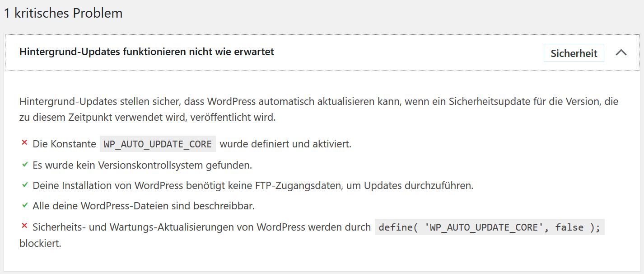Click the '1 kritisches Problem' heading

tap(63, 13)
